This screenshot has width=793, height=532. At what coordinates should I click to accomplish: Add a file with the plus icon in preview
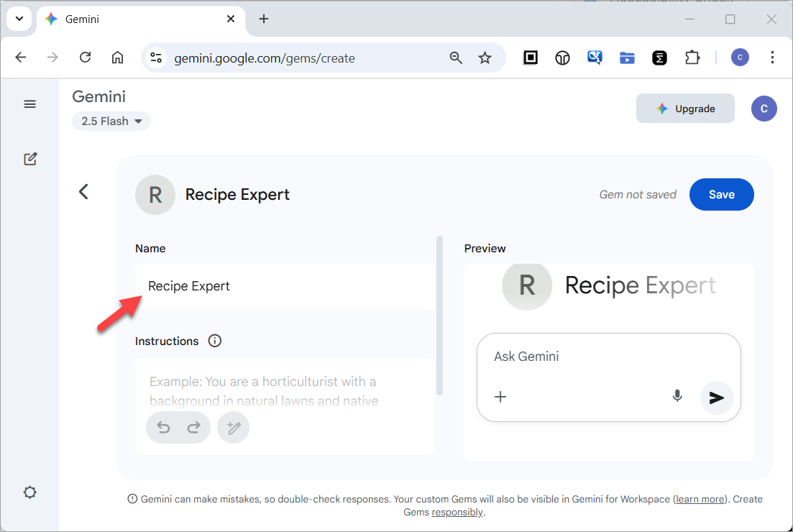500,397
